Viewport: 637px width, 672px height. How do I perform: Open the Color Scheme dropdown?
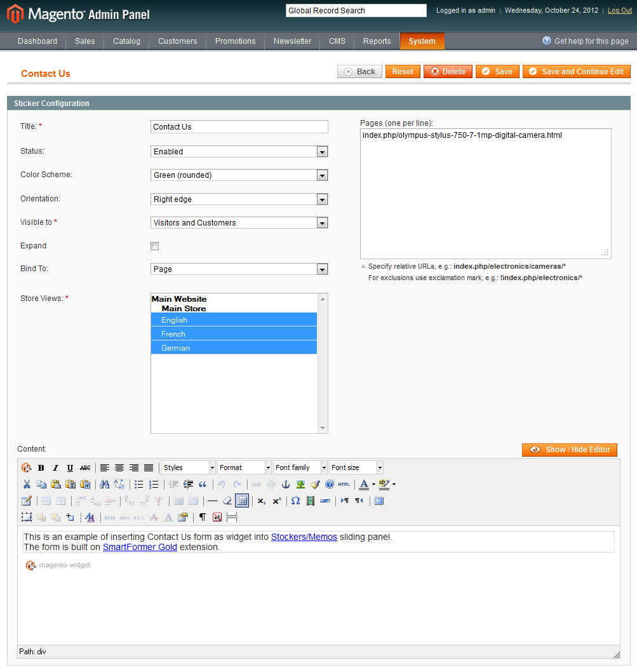(322, 175)
